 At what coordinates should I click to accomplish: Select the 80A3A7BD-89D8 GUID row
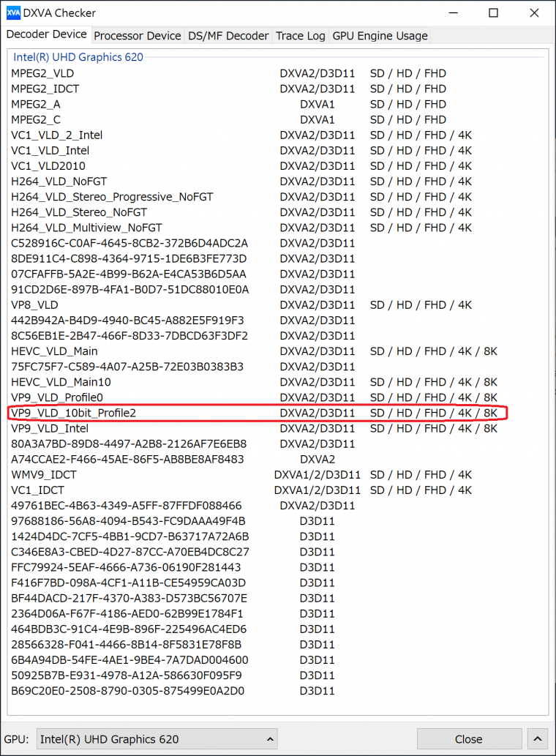click(x=277, y=444)
